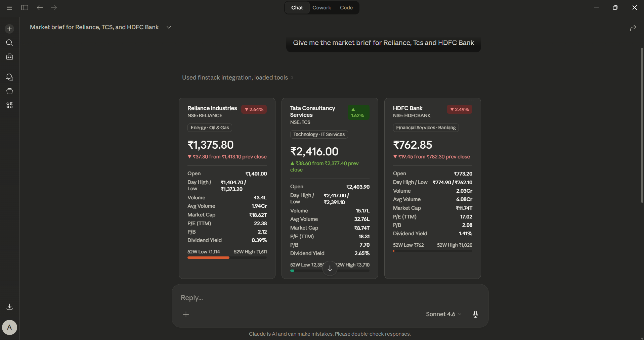Click HDFC Avg Volume 6.08Cr value
Viewport: 644px width, 340px height.
pos(464,199)
